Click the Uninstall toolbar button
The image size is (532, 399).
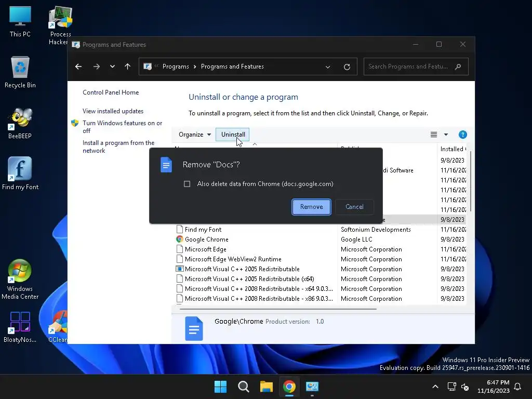233,135
